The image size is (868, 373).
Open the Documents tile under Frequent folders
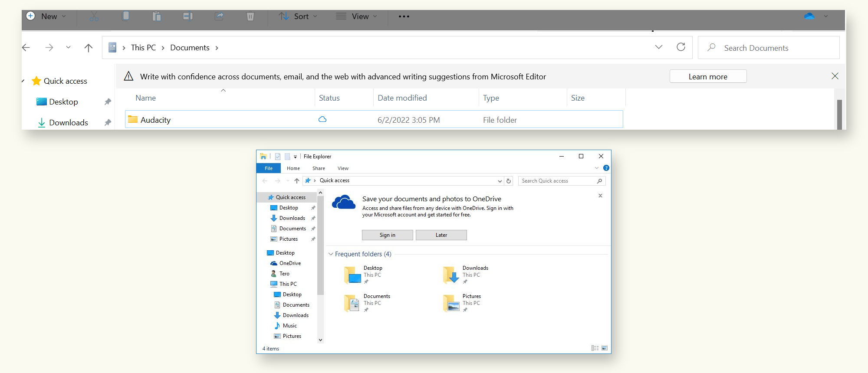point(367,303)
